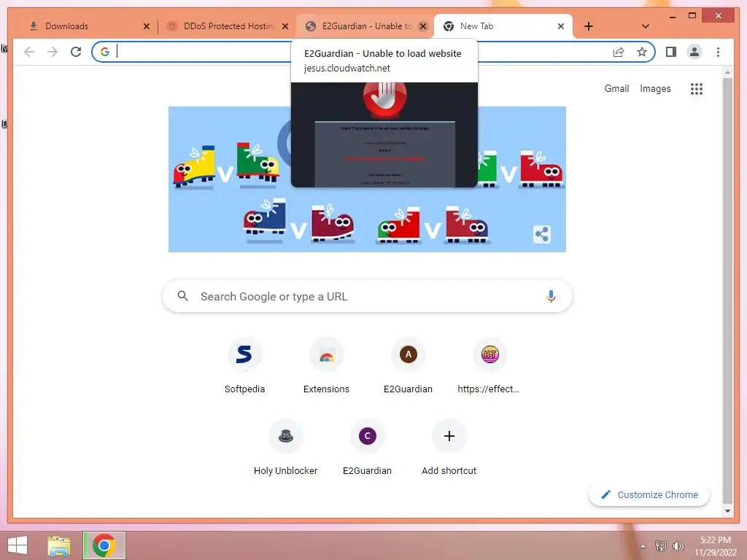Expand the tab search dropdown arrow
The width and height of the screenshot is (747, 560).
point(646,26)
